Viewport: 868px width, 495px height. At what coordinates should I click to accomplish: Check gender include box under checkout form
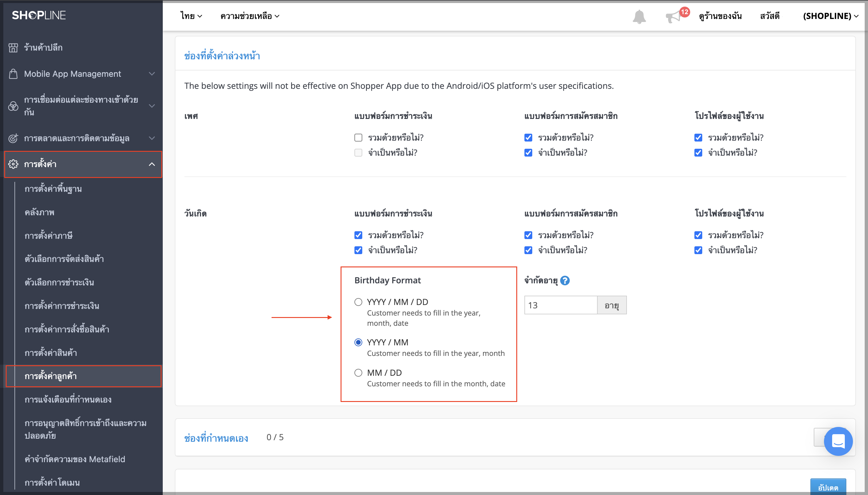coord(358,138)
